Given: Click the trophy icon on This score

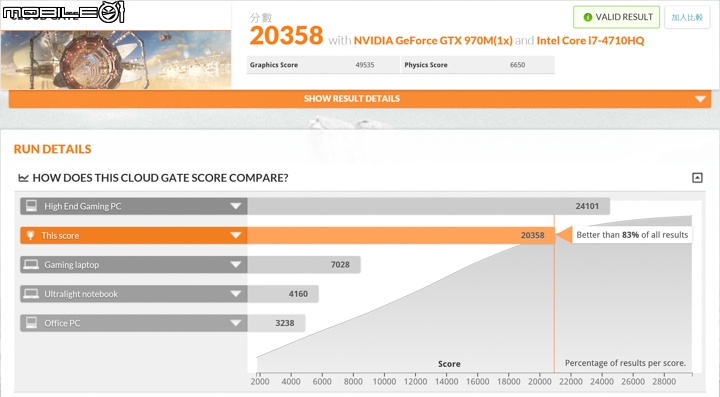Looking at the screenshot, I should [x=30, y=235].
